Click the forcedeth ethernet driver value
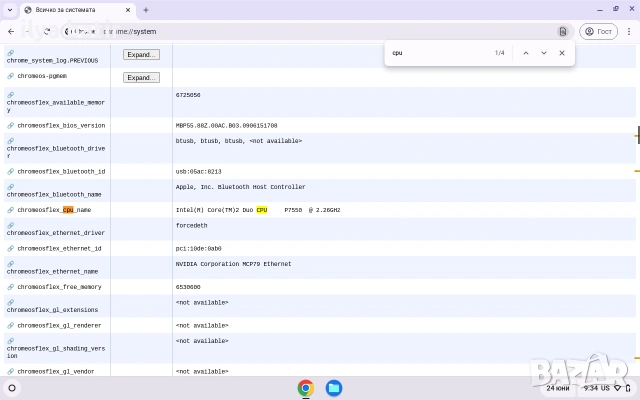The image size is (640, 400). [191, 225]
